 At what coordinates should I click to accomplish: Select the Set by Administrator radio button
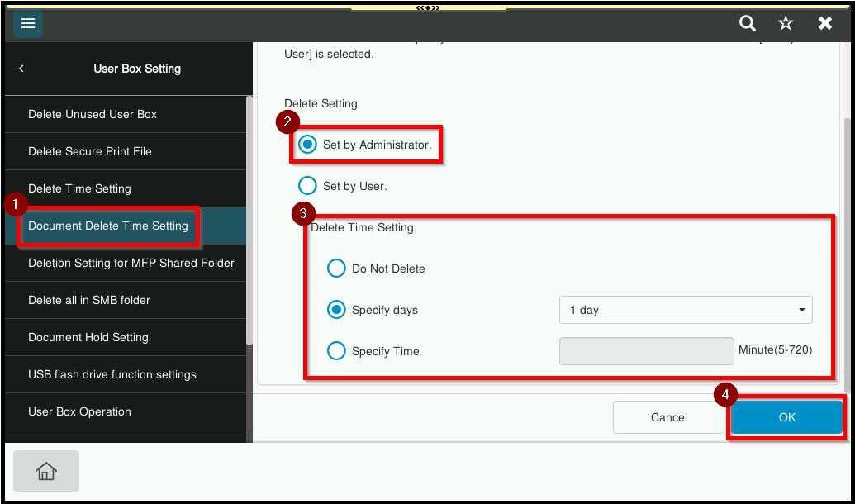(x=307, y=145)
